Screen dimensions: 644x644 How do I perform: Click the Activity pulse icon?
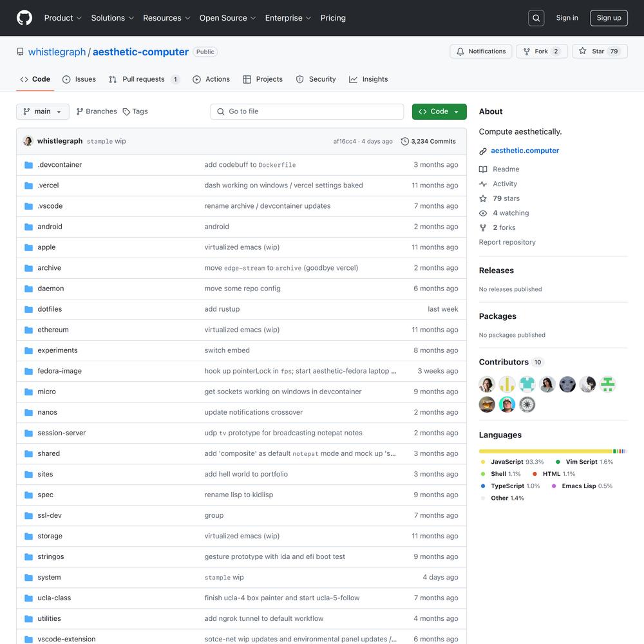(x=483, y=184)
